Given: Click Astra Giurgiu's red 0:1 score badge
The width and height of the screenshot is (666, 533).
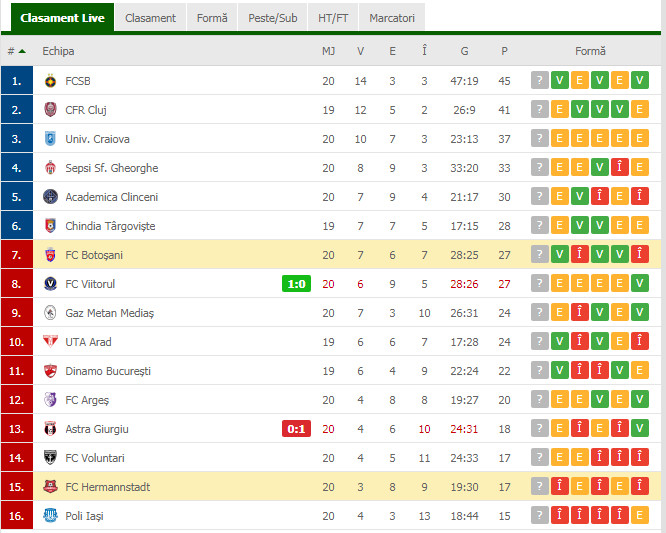Looking at the screenshot, I should click(x=296, y=429).
